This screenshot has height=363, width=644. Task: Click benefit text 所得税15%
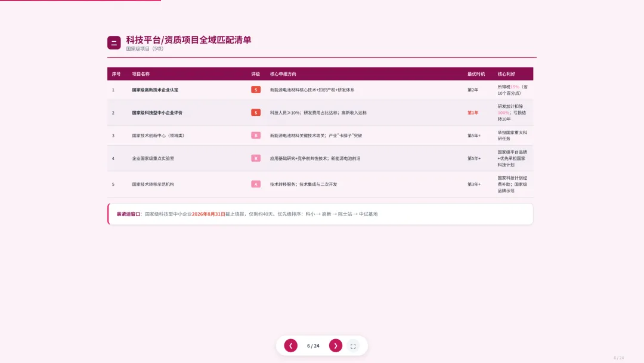tap(509, 87)
